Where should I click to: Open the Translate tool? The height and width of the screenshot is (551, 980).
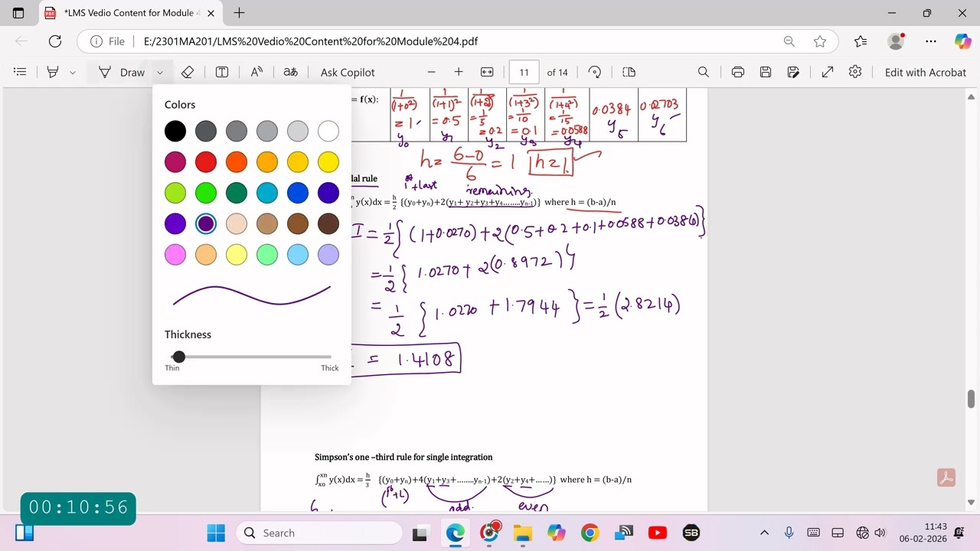pyautogui.click(x=290, y=72)
